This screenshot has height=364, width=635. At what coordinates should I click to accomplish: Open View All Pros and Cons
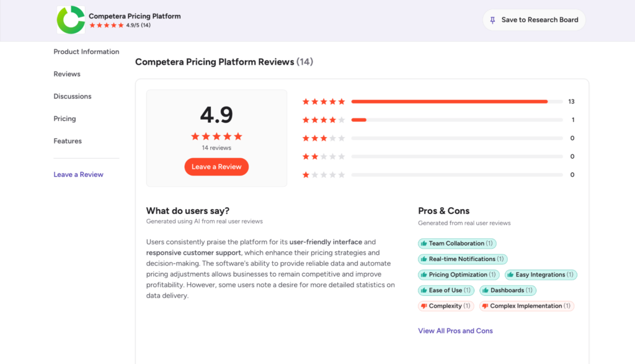pos(455,331)
